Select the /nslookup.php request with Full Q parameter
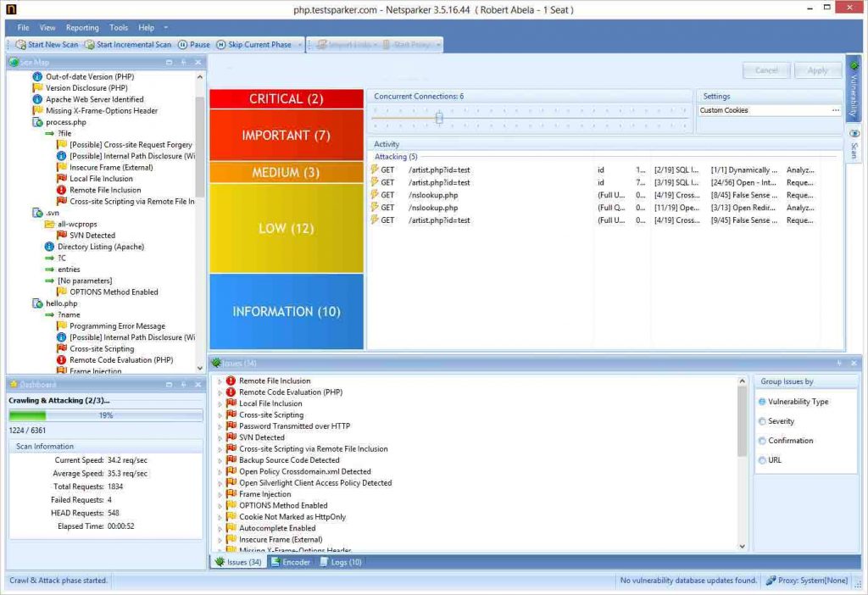868x595 pixels. pos(593,208)
